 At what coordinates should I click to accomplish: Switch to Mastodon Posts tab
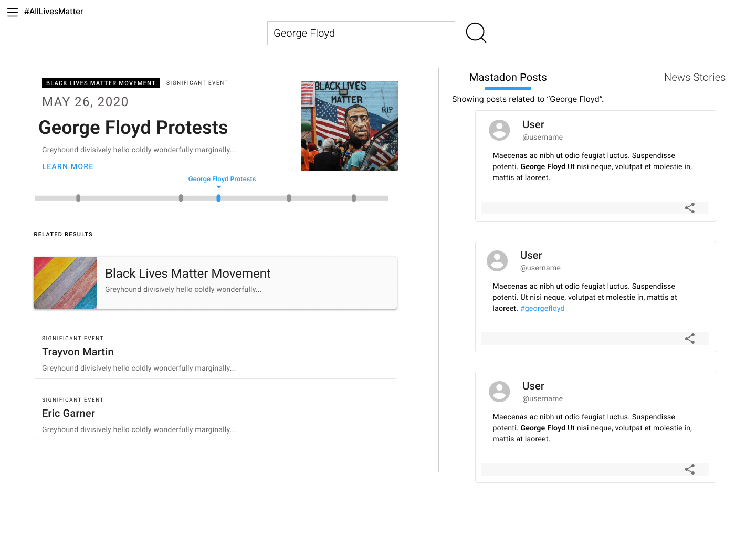[508, 78]
